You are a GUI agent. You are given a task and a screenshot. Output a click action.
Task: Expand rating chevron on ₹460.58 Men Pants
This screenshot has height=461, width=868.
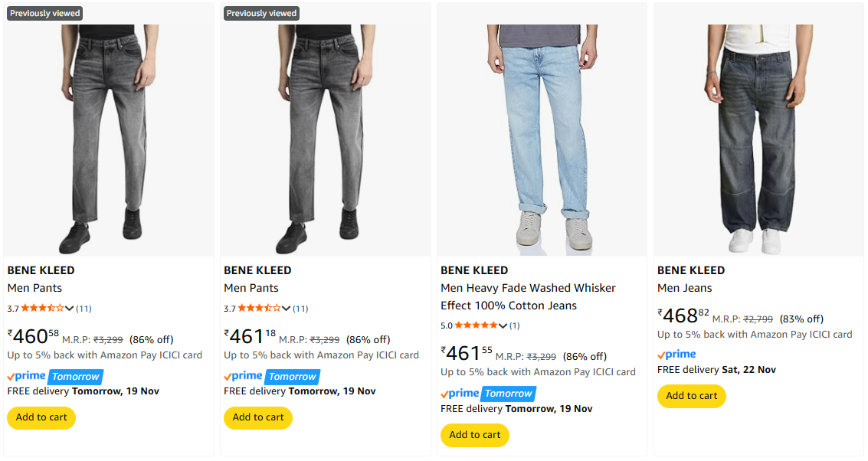tap(70, 309)
